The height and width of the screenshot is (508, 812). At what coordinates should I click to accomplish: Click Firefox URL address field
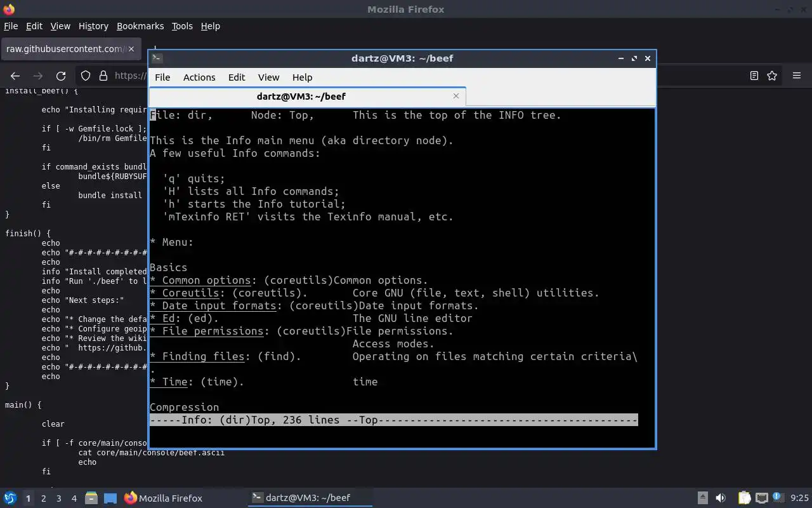pyautogui.click(x=130, y=76)
